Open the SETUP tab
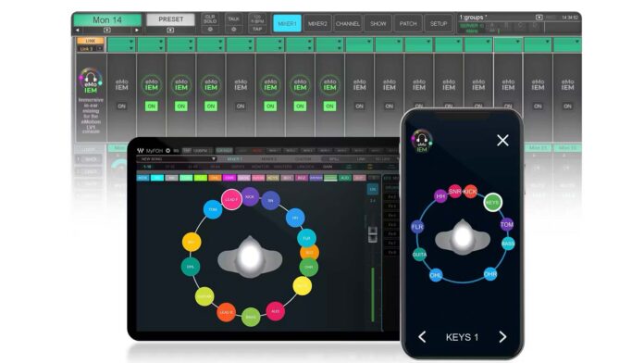 [439, 23]
